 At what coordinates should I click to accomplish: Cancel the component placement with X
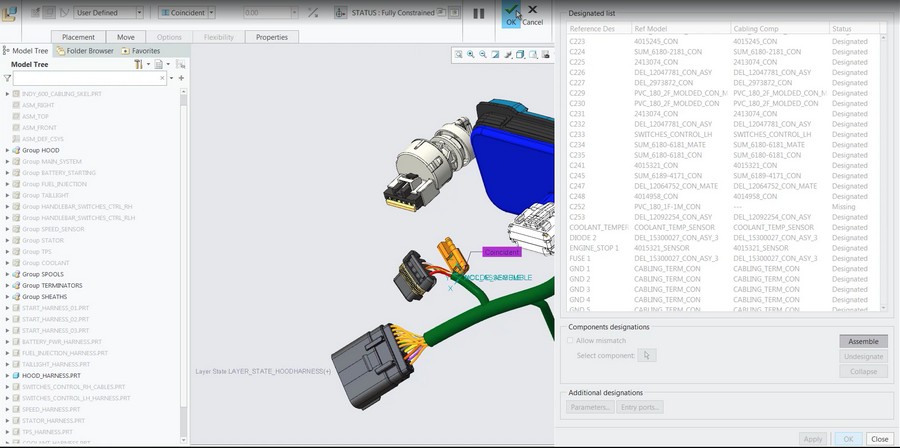click(x=532, y=14)
